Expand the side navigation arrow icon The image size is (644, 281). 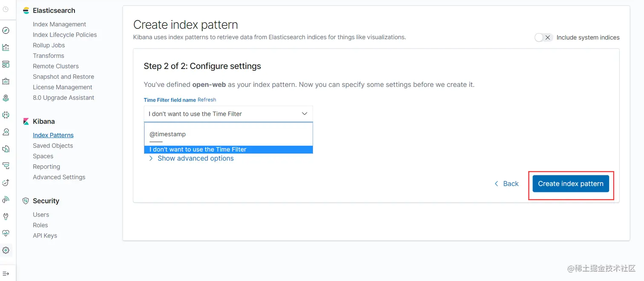6,273
